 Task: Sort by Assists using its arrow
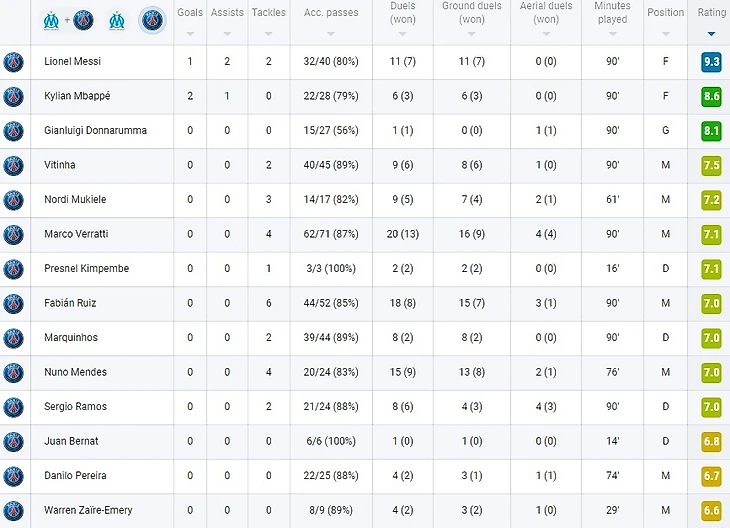[227, 33]
